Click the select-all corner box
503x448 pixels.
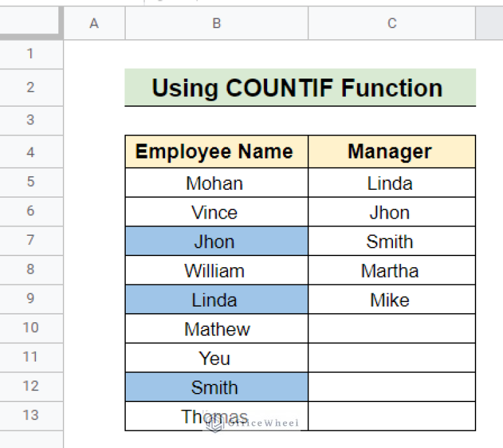[29, 20]
